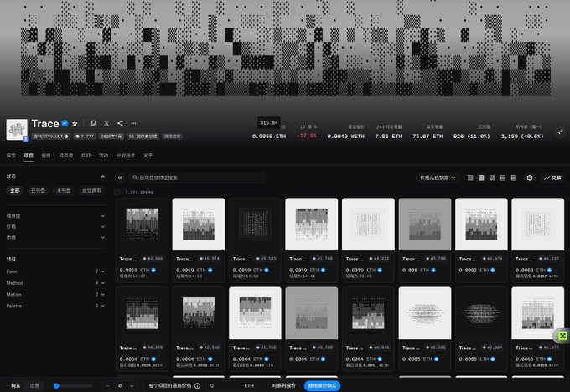Click marketplace icon beside 0.0063 ETH price
The image size is (570, 392).
point(549,270)
